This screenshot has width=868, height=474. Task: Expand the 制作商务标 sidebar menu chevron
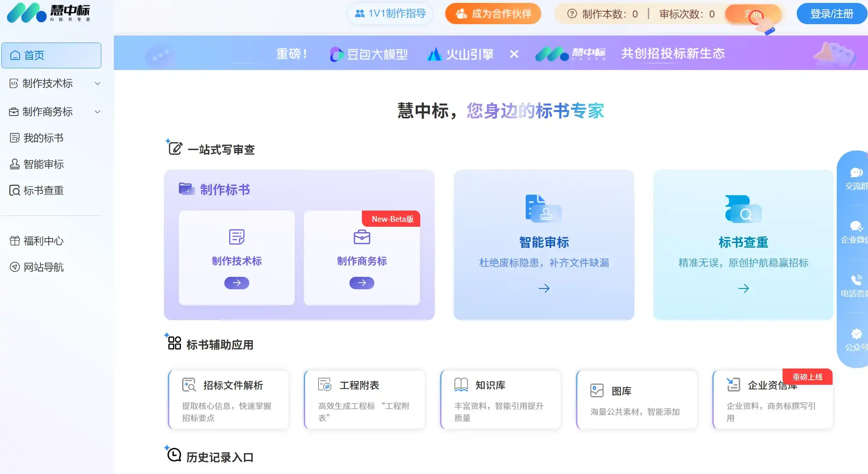(x=98, y=112)
